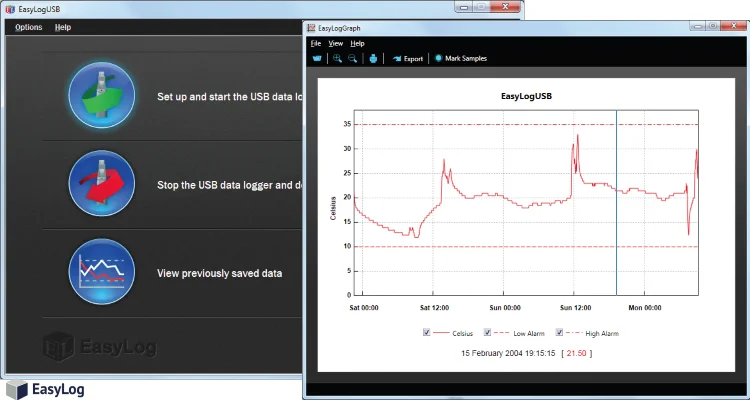This screenshot has width=750, height=400.
Task: Zoom out on the graph
Action: pyautogui.click(x=353, y=58)
